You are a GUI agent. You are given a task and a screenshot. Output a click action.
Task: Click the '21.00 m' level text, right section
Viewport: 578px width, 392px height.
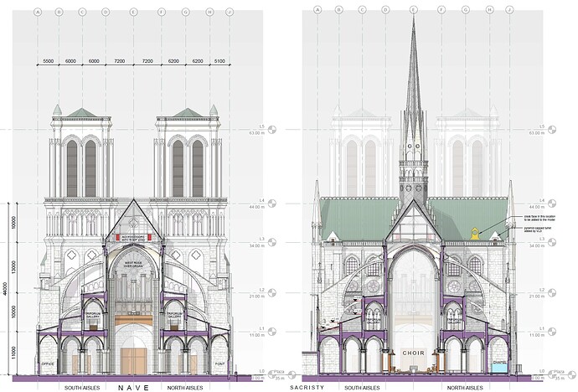[537, 297]
